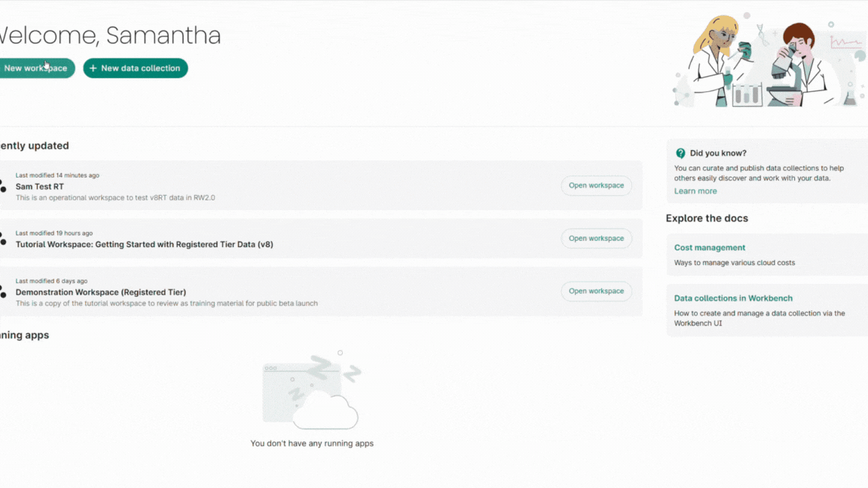Click the workspace icon beside Sam Test RT
Viewport: 868px width, 488px height.
pos(3,186)
